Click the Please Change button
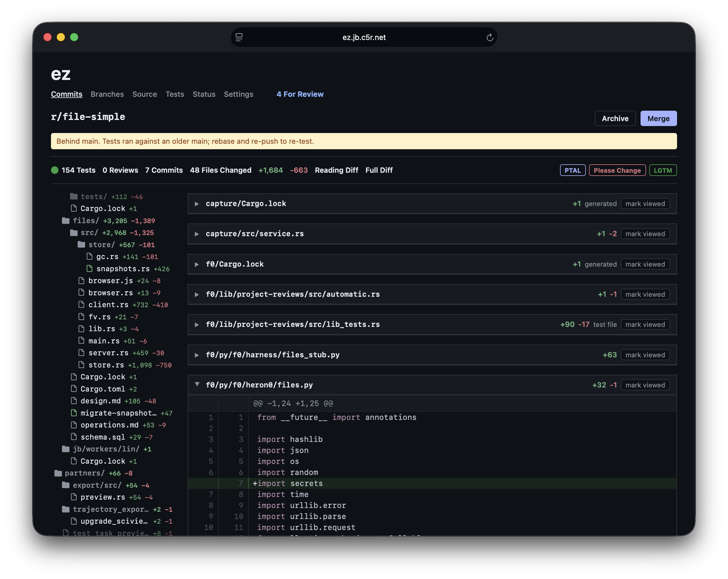Screen dimensions: 728x579 tap(617, 170)
